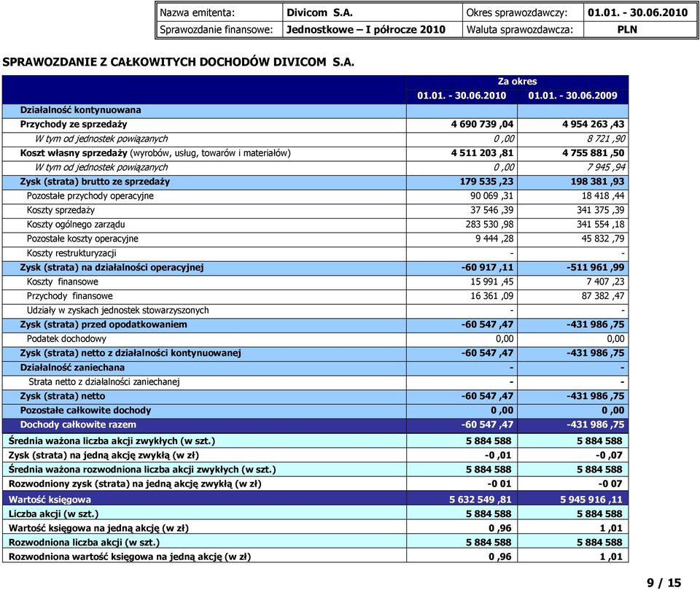Select the value '5 632 549 ,81'
This screenshot has height=590, width=700.
point(481,500)
